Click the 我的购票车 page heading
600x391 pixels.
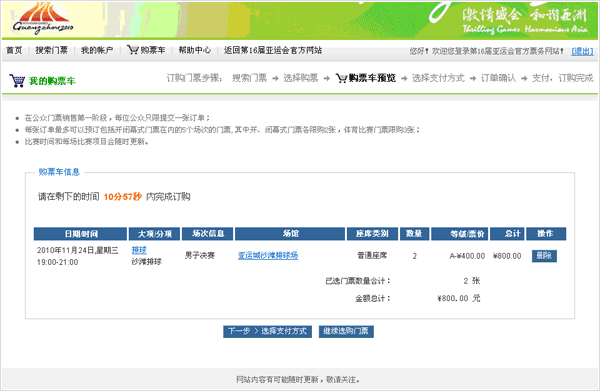click(52, 81)
